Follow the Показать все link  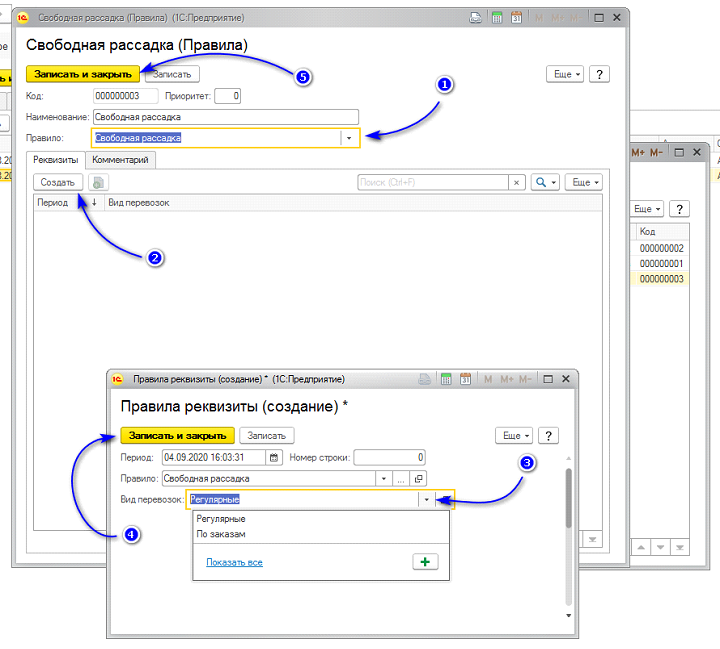[234, 563]
